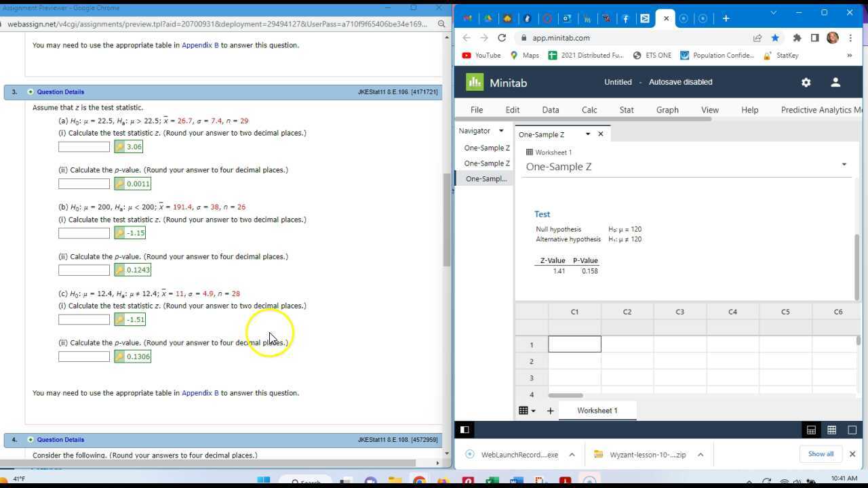Open the Minitab account profile icon
This screenshot has width=868, height=488.
pos(835,82)
